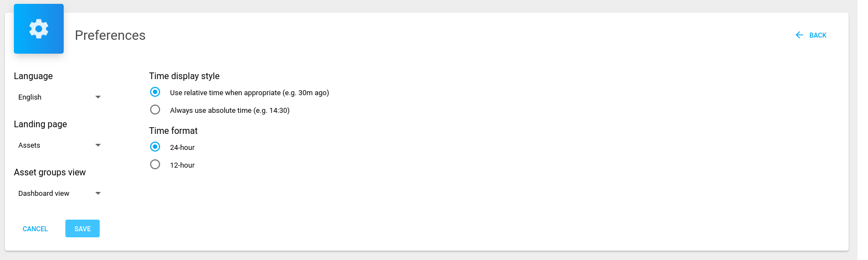868x260 pixels.
Task: Select the absolute time radio button
Action: tap(155, 110)
